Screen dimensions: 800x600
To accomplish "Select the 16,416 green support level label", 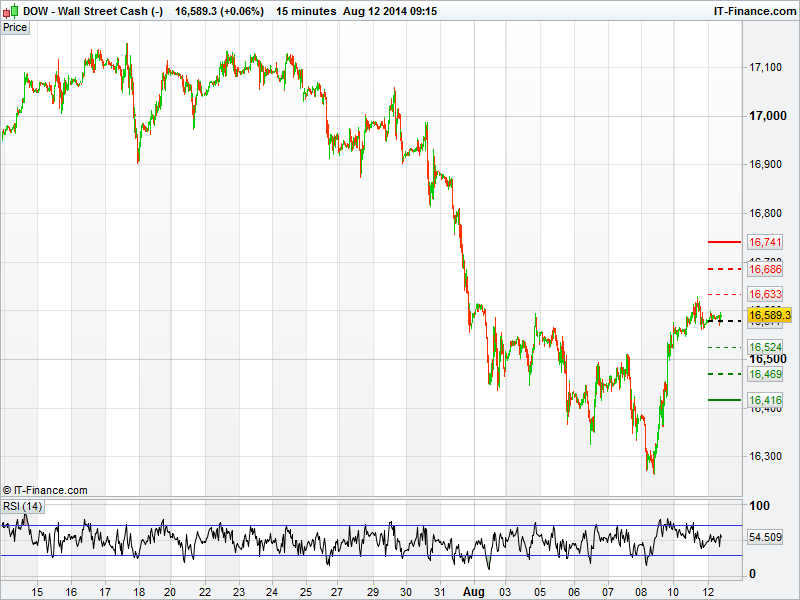I will (765, 400).
